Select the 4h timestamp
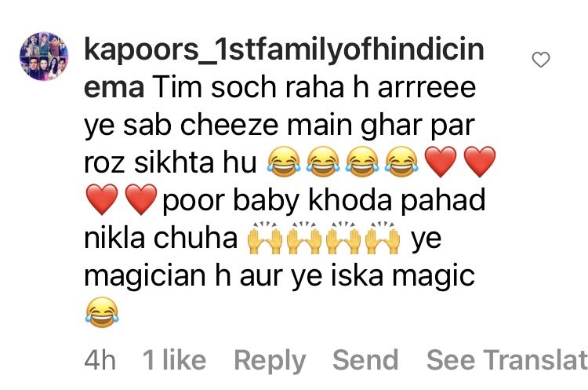This screenshot has width=588, height=390. pyautogui.click(x=100, y=359)
